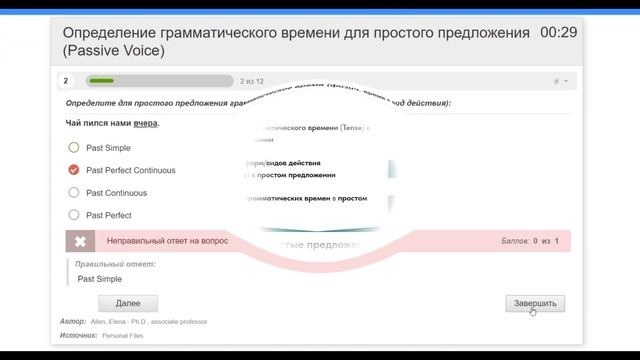Choose the Past Perfect answer
This screenshot has height=360, width=640.
coord(74,215)
